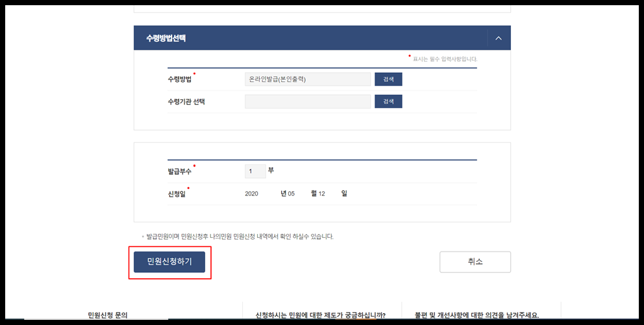Click the 신청일 label

(177, 194)
